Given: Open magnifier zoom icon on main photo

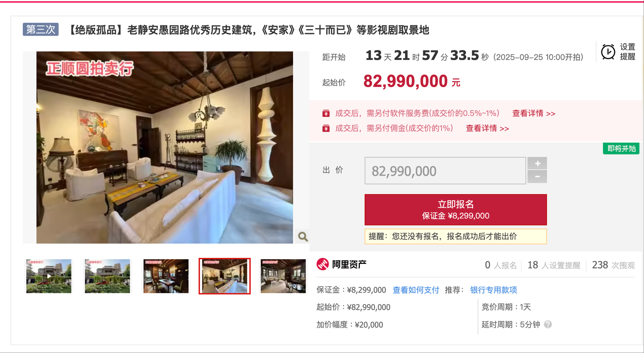Looking at the screenshot, I should 303,236.
